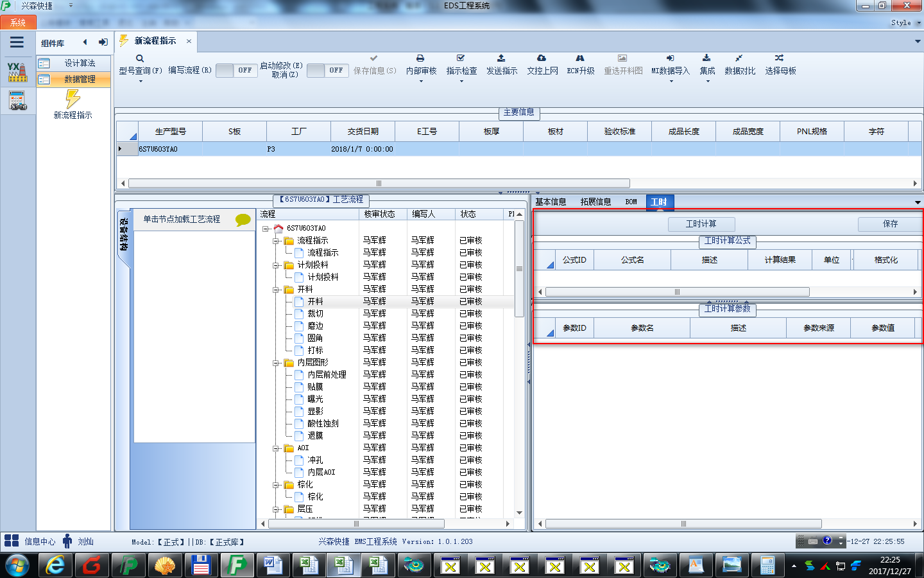
Task: Switch to the BOM tab
Action: pos(631,202)
